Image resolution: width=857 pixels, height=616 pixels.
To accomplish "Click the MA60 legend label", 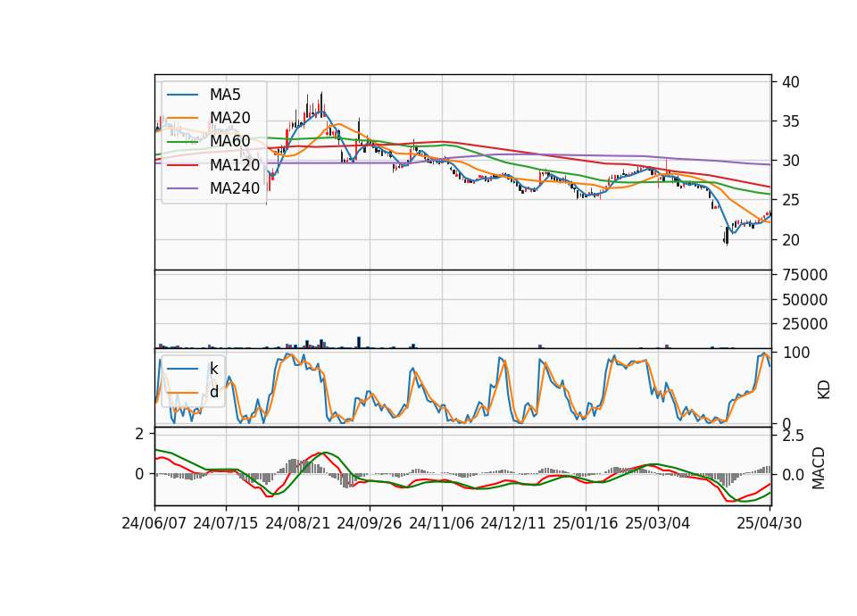I will pos(229,141).
